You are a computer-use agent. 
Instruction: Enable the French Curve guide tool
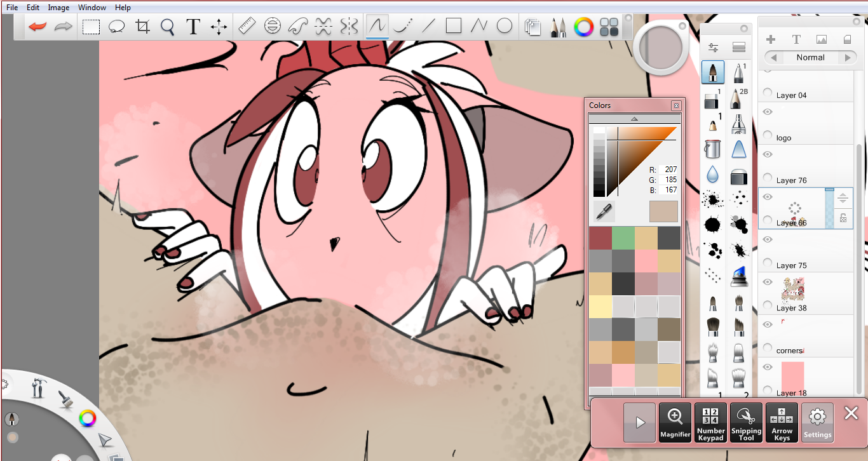pos(298,26)
